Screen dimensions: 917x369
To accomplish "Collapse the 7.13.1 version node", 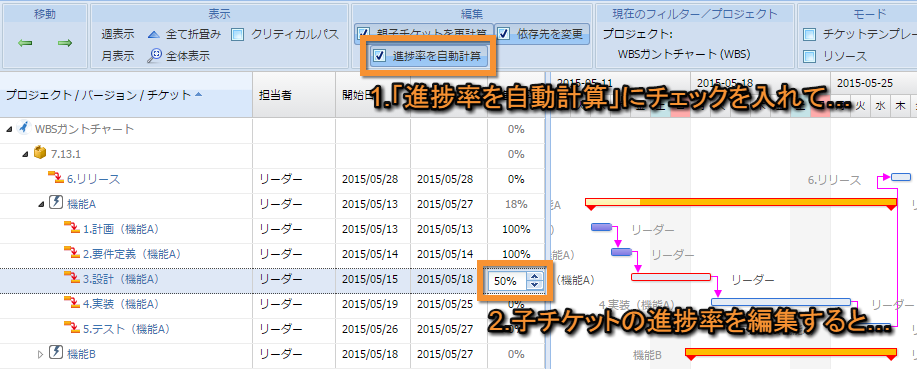I will (x=25, y=154).
